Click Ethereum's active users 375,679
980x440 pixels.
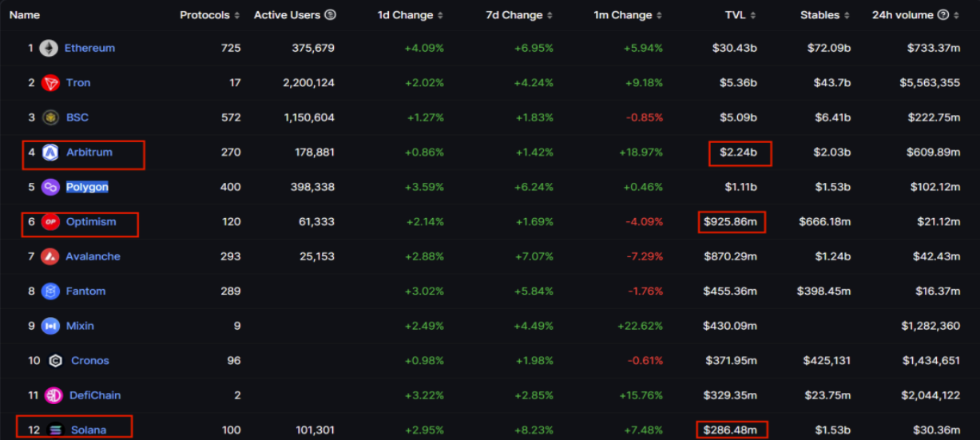click(311, 48)
